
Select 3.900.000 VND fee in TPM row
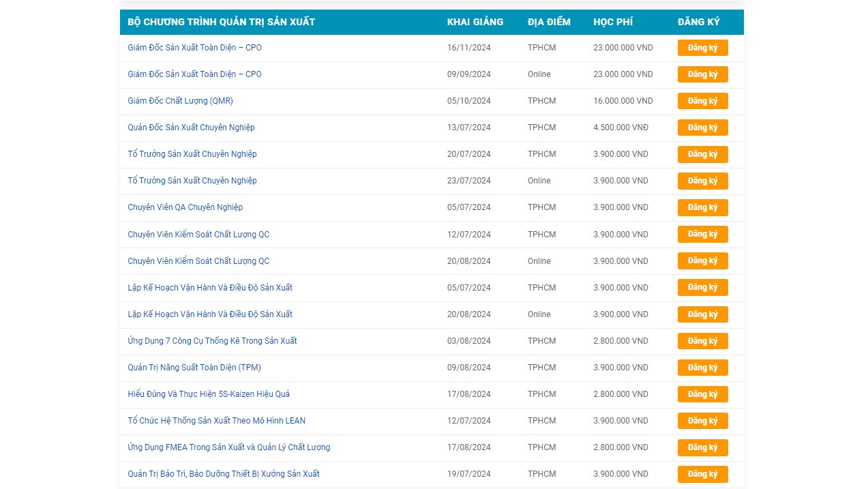coord(621,368)
